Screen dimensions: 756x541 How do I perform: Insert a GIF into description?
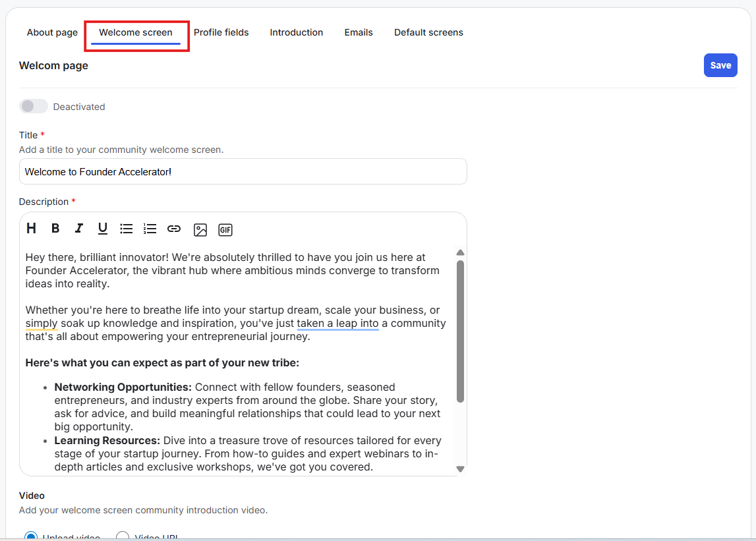[225, 230]
